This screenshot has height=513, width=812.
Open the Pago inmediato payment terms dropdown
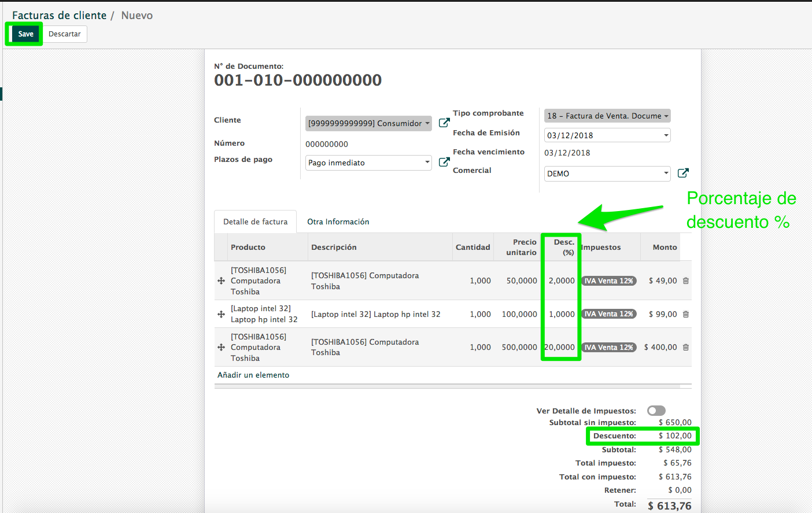tap(368, 163)
